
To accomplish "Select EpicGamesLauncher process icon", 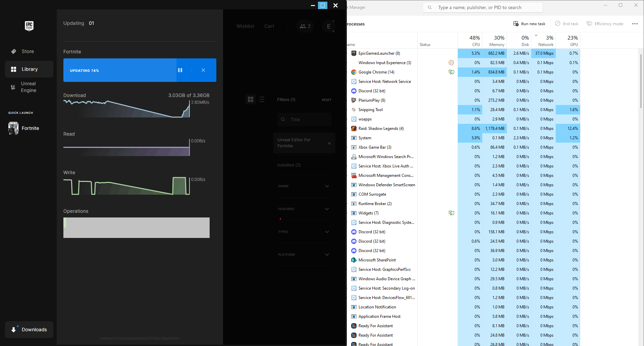I will [x=354, y=53].
